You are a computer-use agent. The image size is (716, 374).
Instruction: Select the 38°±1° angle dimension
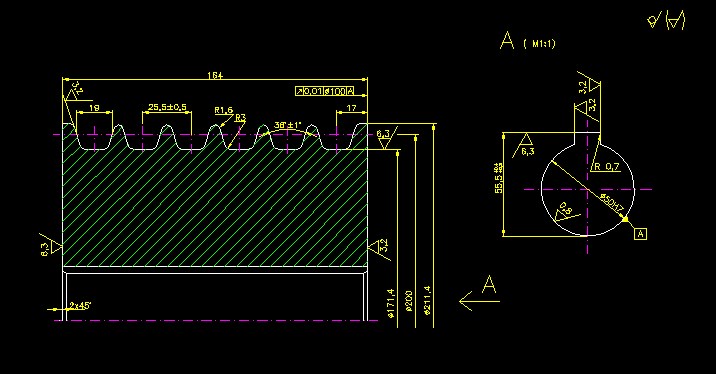[x=288, y=125]
